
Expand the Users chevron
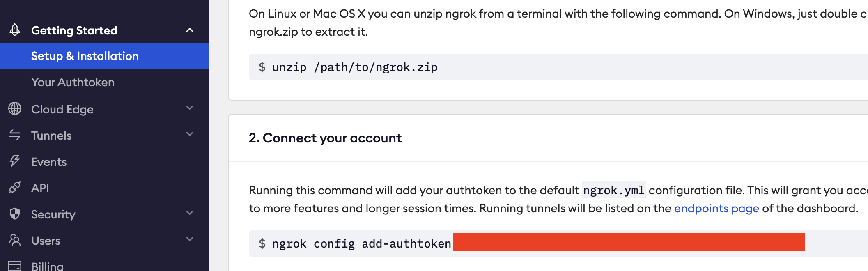[x=190, y=239]
